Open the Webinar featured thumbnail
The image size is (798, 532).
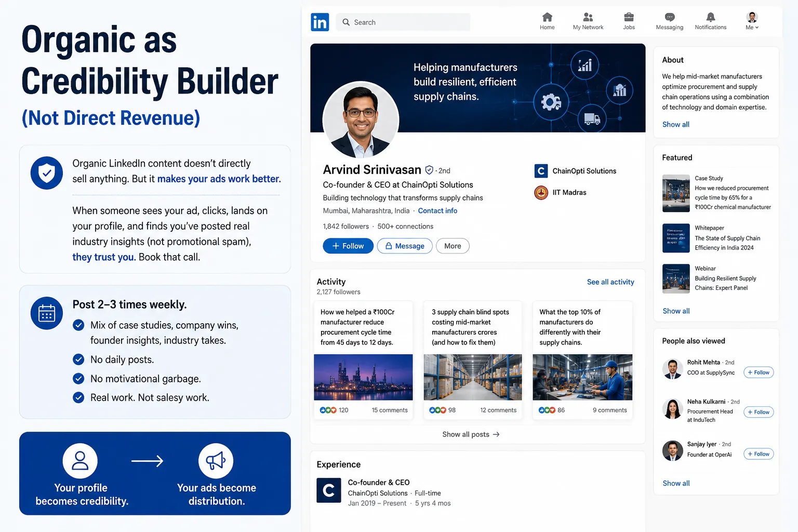(x=676, y=278)
